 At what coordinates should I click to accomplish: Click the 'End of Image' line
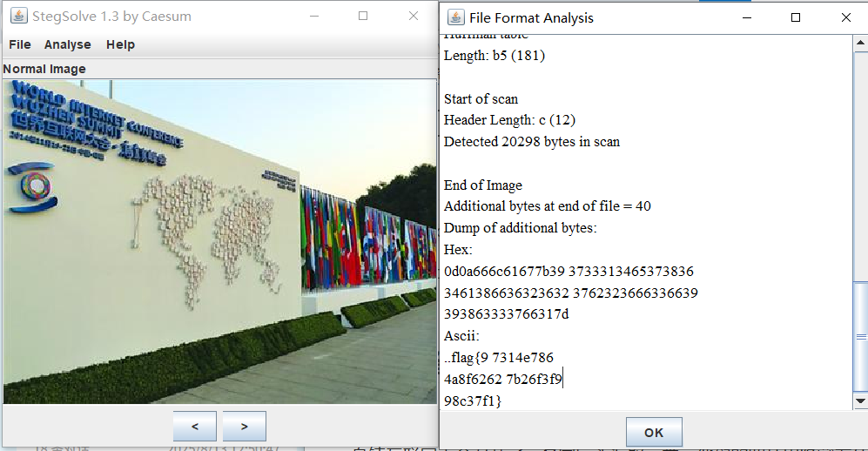[482, 185]
